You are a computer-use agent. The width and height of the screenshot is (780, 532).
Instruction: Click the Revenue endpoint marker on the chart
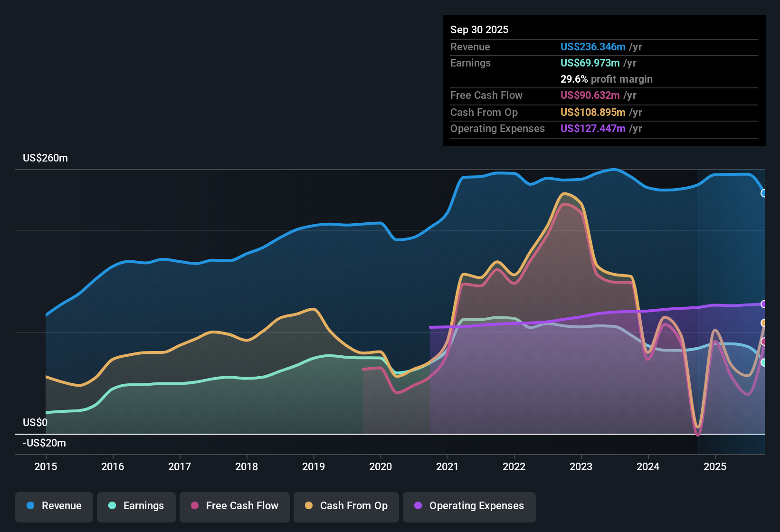[764, 192]
